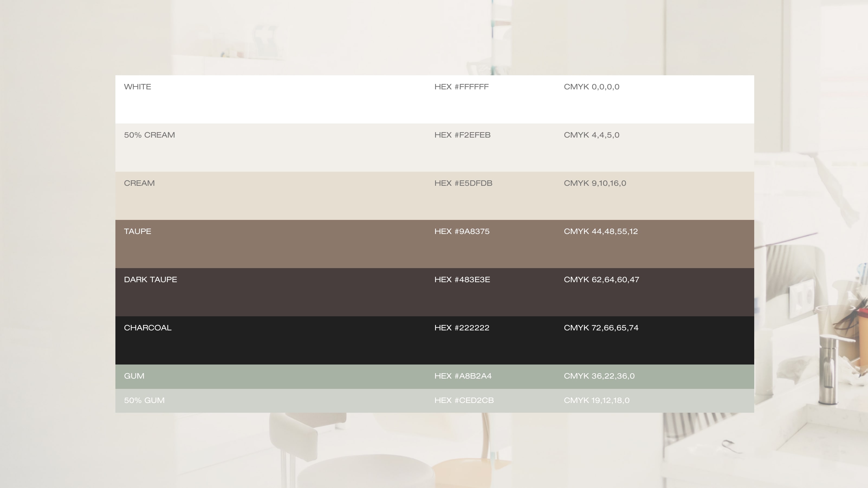Click the HEX #9A8375 code
Image resolution: width=868 pixels, height=488 pixels.
click(462, 231)
